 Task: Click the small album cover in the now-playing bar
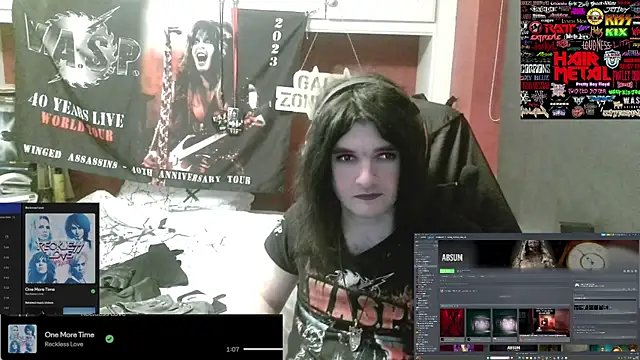pos(22,338)
